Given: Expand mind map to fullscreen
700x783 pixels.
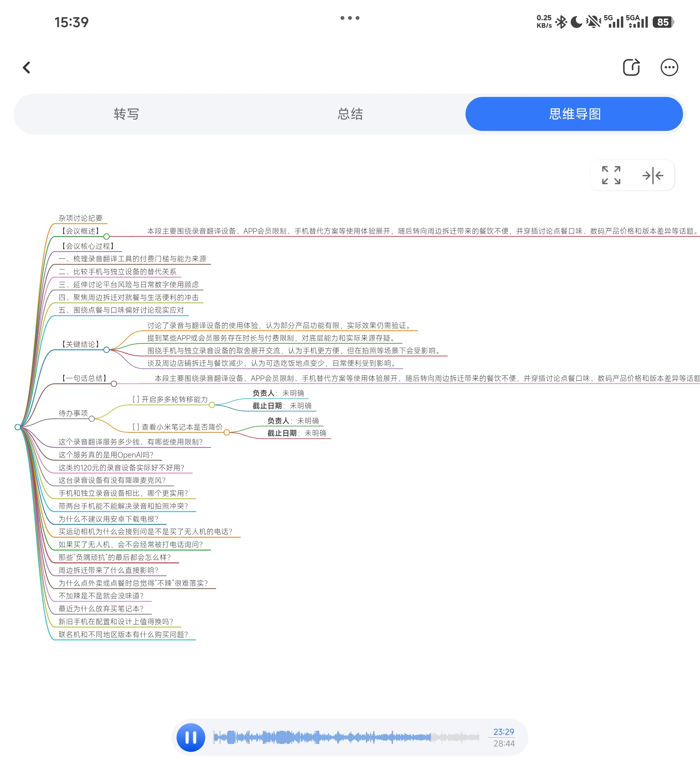Looking at the screenshot, I should (611, 175).
